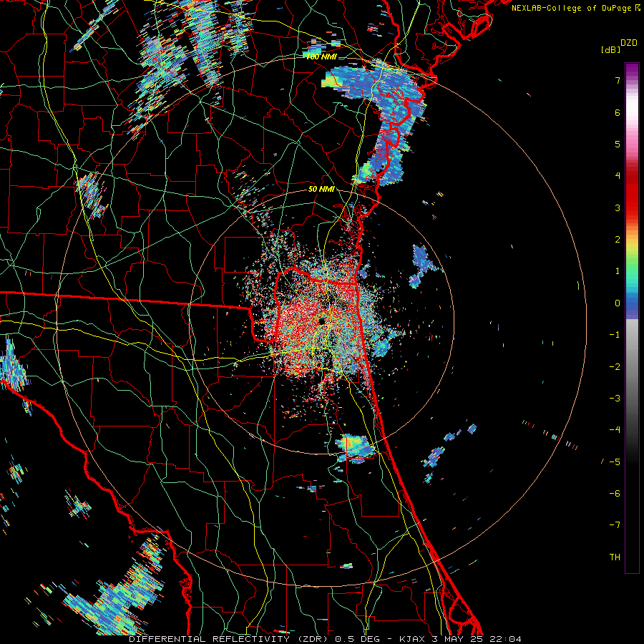The width and height of the screenshot is (644, 644).
Task: Click the 3 value on the scale
Action: coord(618,208)
